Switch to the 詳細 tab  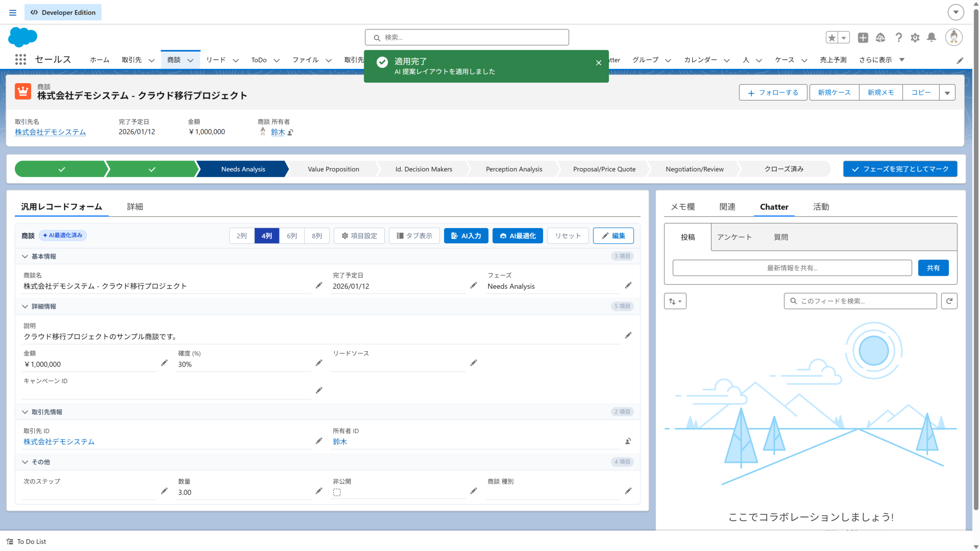pos(135,207)
